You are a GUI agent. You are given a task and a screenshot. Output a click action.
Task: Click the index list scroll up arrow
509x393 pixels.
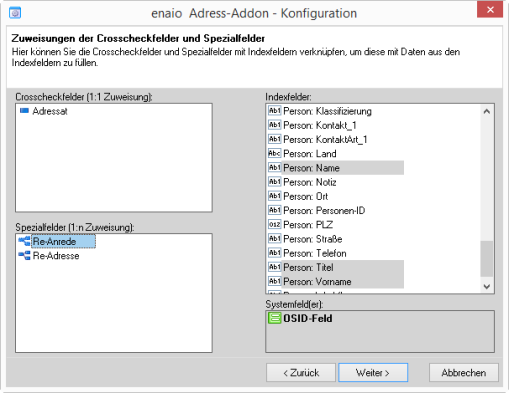(487, 111)
